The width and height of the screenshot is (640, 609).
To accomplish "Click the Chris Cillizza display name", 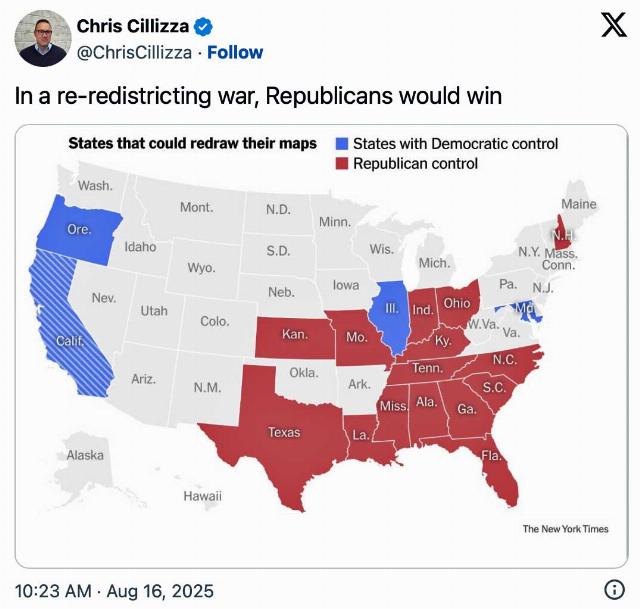I will click(133, 26).
